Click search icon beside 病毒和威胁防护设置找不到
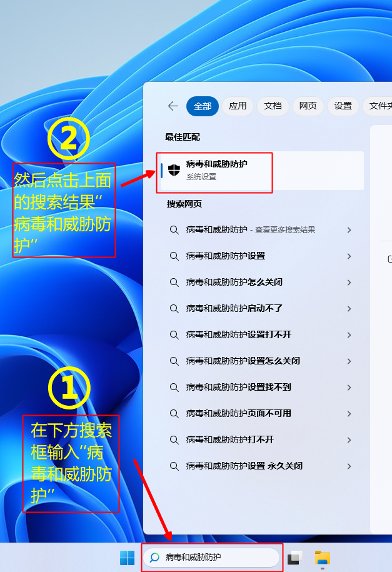Viewport: 392px width, 572px height. coord(174,388)
